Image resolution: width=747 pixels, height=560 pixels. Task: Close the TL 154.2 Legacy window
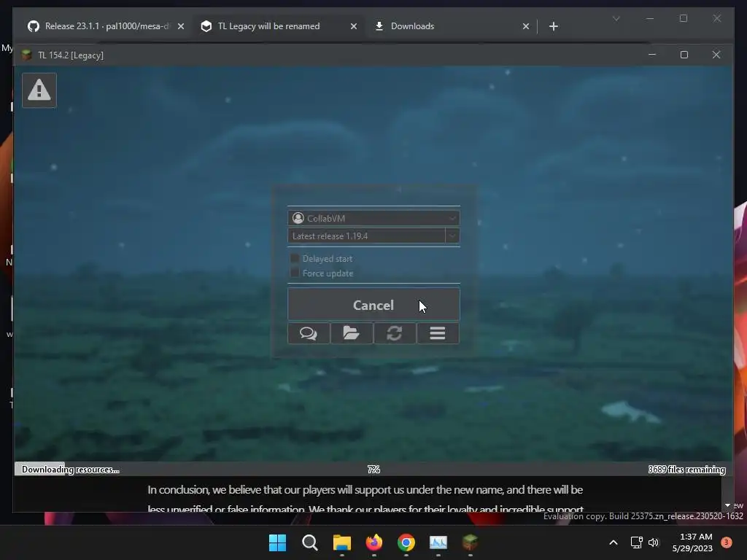point(716,55)
